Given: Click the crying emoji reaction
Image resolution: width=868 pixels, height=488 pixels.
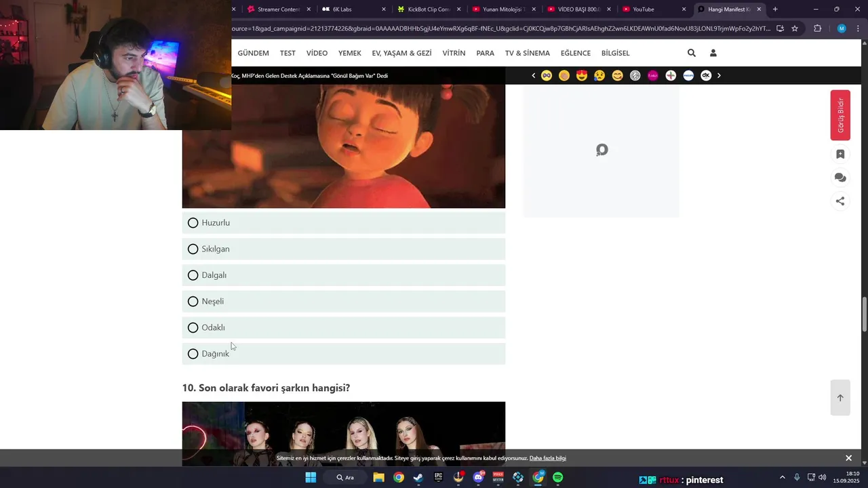Looking at the screenshot, I should (599, 75).
